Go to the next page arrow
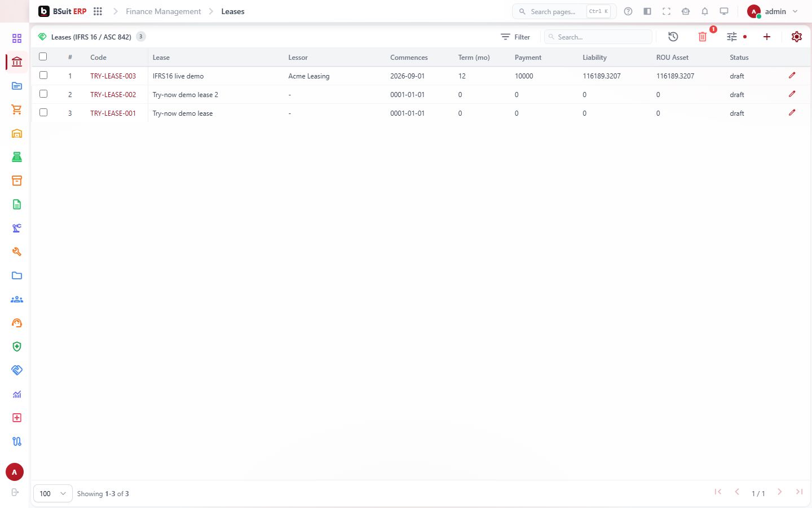 (x=779, y=492)
